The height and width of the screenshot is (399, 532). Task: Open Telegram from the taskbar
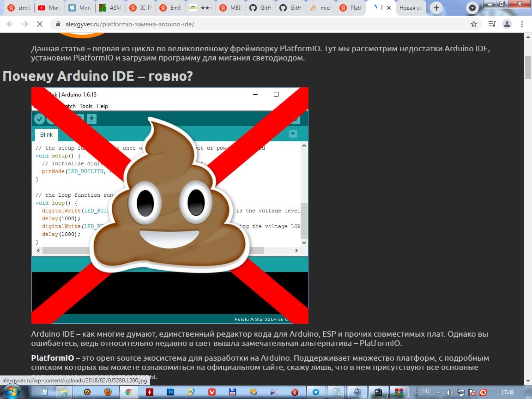click(x=315, y=392)
